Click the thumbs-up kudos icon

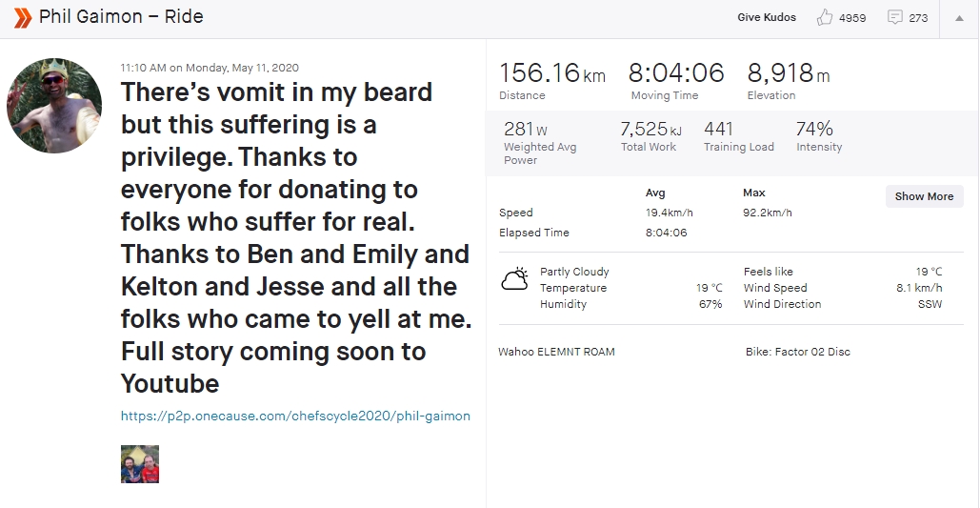point(825,17)
